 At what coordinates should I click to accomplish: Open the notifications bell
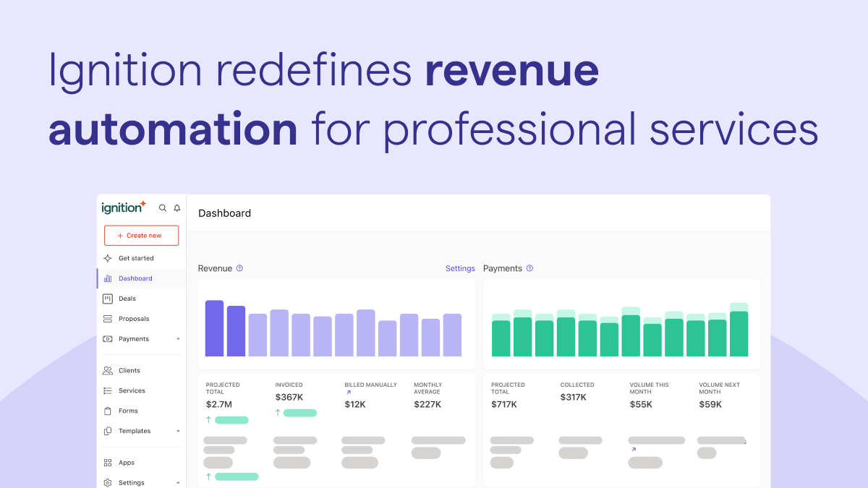click(x=177, y=208)
